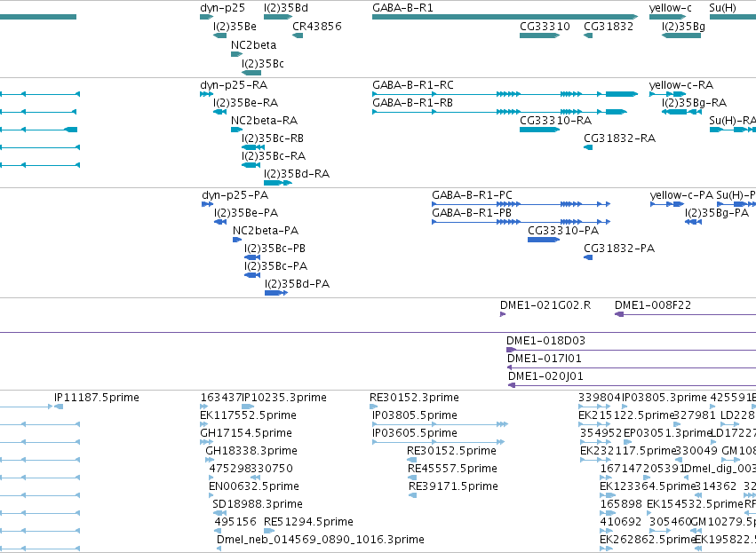Screen dimensions: 756x553
Task: Click the CG33310-RA transcript bar
Action: 539,130
